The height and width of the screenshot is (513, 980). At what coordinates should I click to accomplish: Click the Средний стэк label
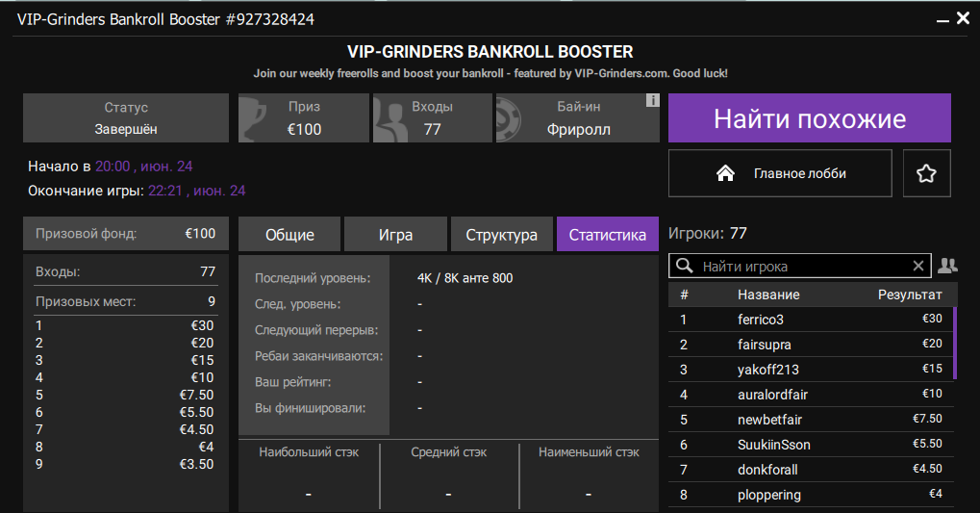coord(449,451)
